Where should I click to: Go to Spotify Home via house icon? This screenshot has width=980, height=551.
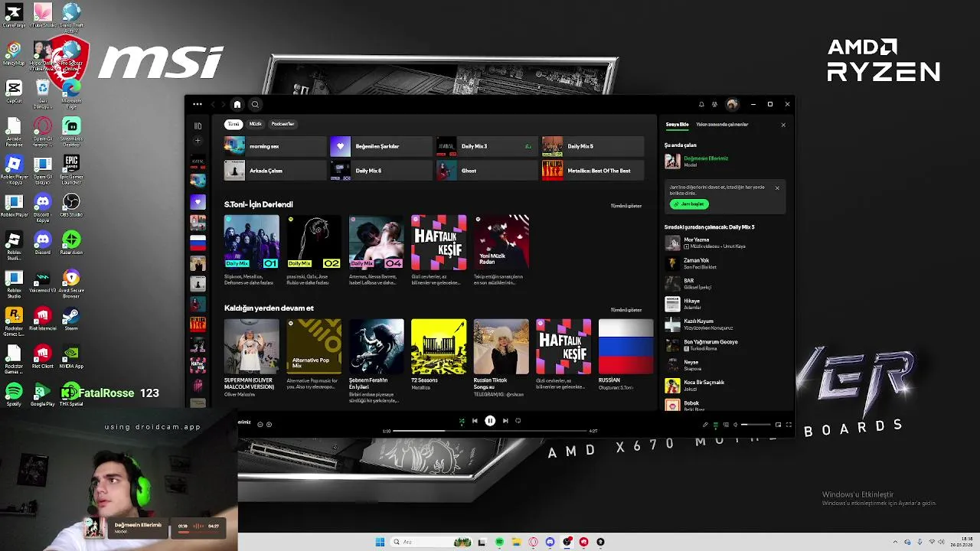tap(237, 105)
